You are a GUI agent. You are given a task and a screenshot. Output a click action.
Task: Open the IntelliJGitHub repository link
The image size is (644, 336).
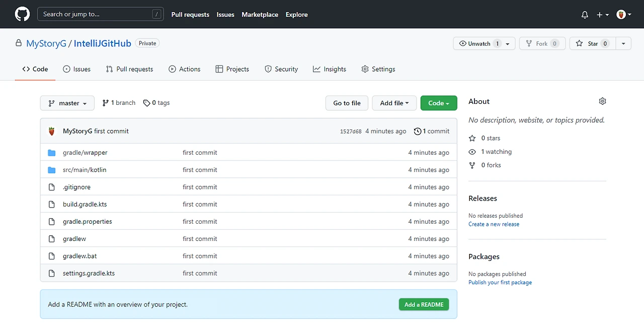pos(103,43)
